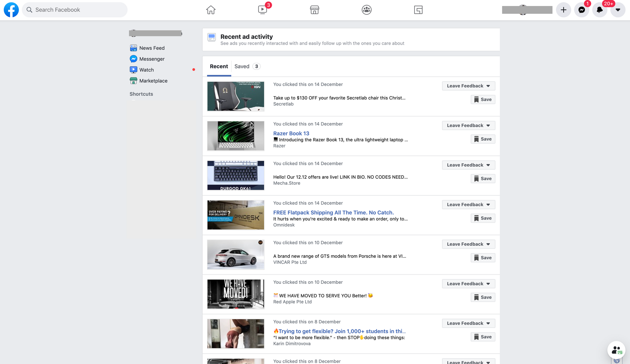This screenshot has width=630, height=364.
Task: Open Trying to get flexible link
Action: (x=340, y=331)
